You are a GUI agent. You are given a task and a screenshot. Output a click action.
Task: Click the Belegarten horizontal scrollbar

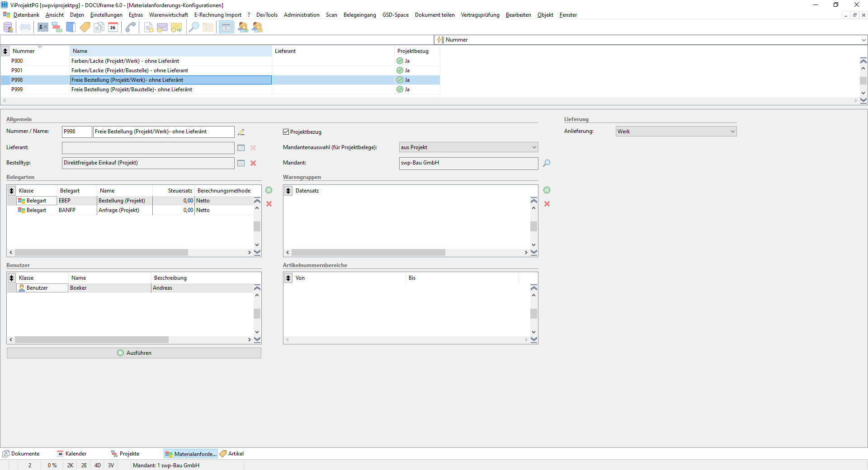pos(101,253)
